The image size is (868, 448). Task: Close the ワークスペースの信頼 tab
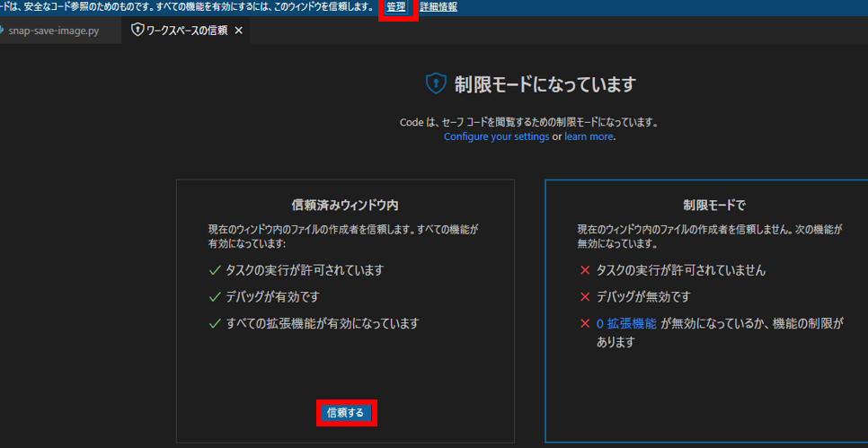point(238,31)
